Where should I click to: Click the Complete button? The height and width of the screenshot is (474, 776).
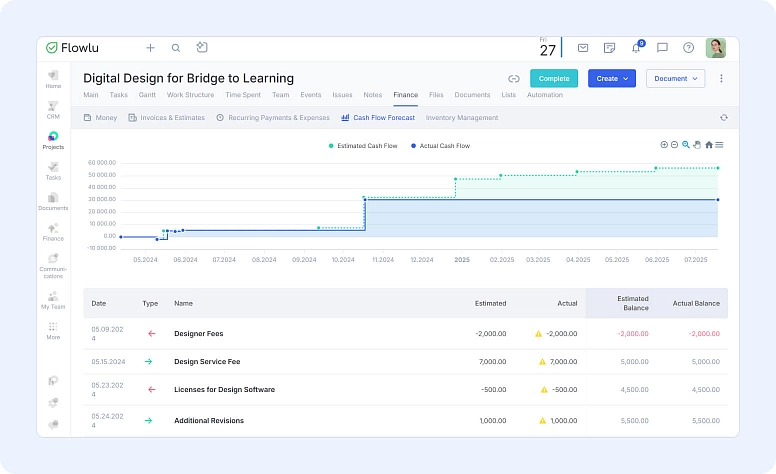pyautogui.click(x=553, y=78)
